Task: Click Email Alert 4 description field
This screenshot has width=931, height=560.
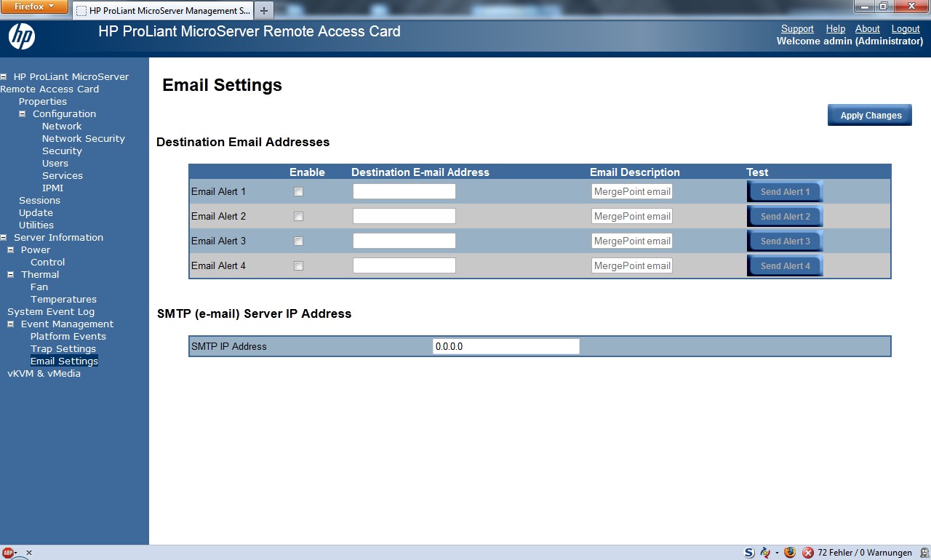Action: (x=632, y=265)
